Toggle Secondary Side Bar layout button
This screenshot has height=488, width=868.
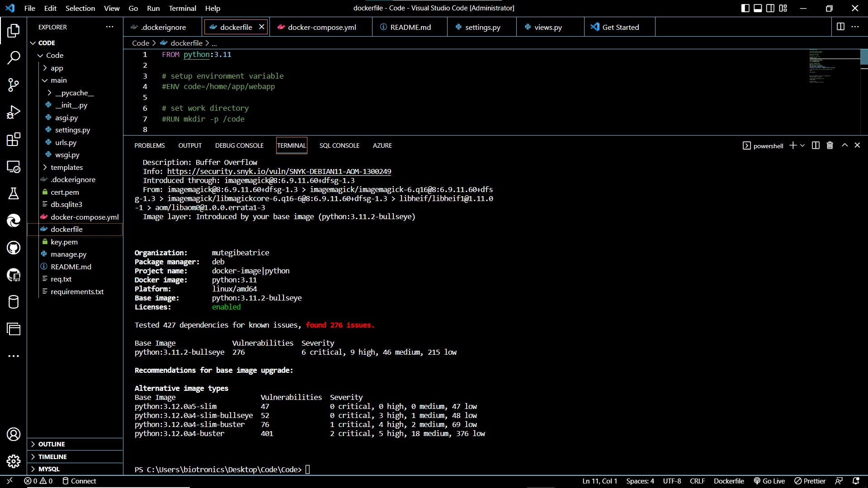770,8
